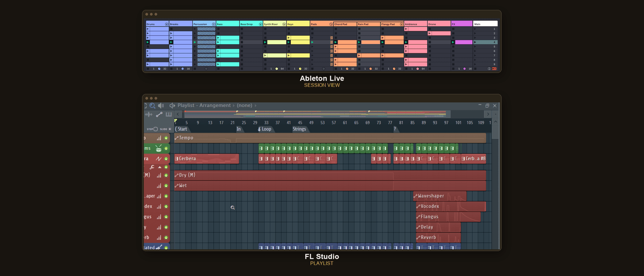Click the level bars icon on Tempo track
Image resolution: width=644 pixels, height=276 pixels.
[x=159, y=138]
